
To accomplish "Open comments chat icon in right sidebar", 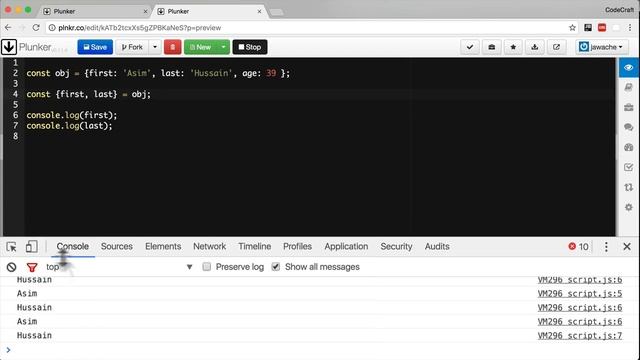I will (x=629, y=127).
